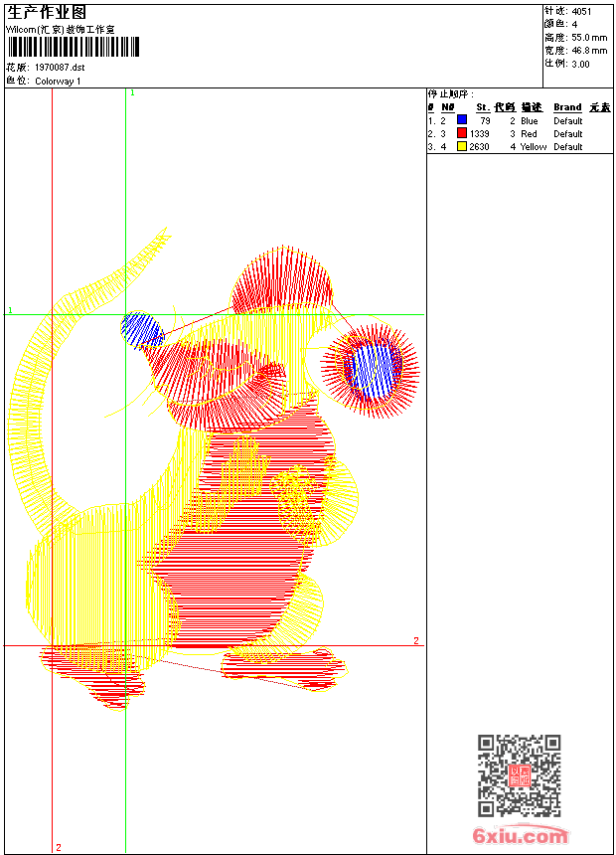The height and width of the screenshot is (855, 616).
Task: Click 'Default' brand in the Blue row
Action: (568, 120)
